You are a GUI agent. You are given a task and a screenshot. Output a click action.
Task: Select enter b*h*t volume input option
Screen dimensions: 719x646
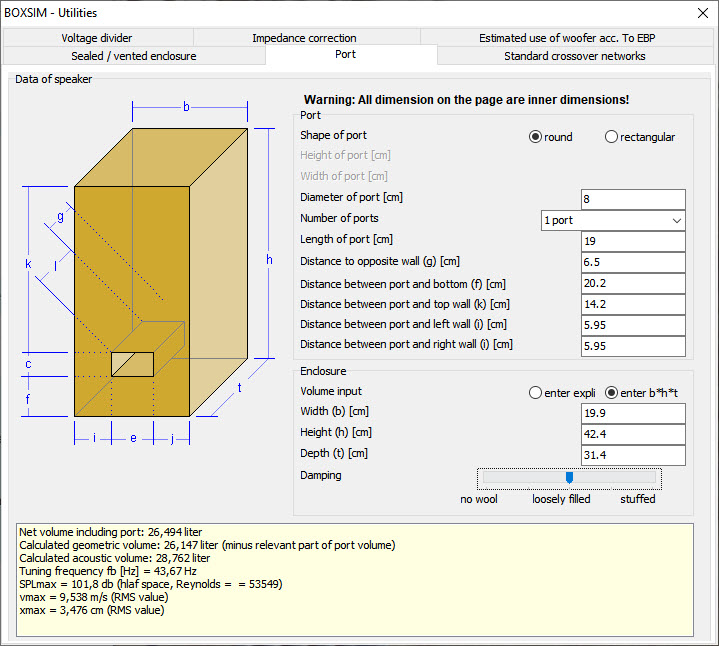pos(612,393)
